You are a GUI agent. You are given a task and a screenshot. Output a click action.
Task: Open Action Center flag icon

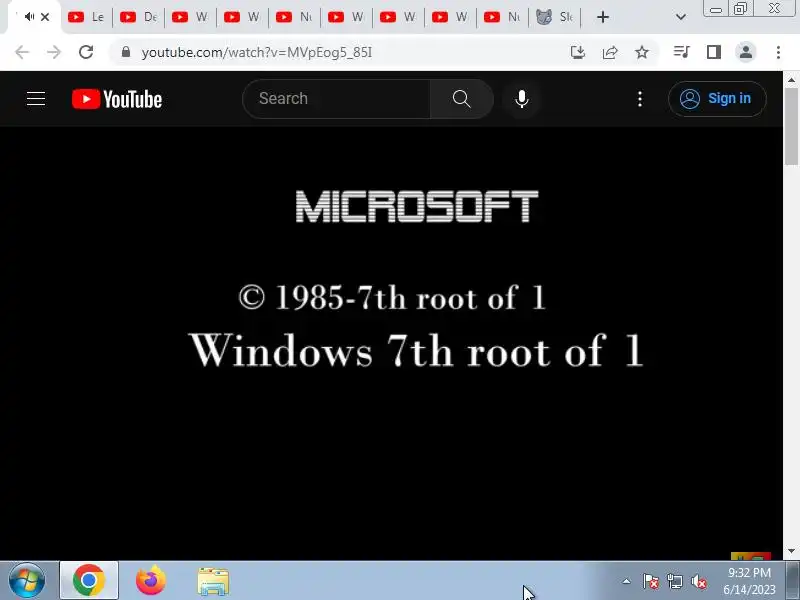pyautogui.click(x=651, y=581)
